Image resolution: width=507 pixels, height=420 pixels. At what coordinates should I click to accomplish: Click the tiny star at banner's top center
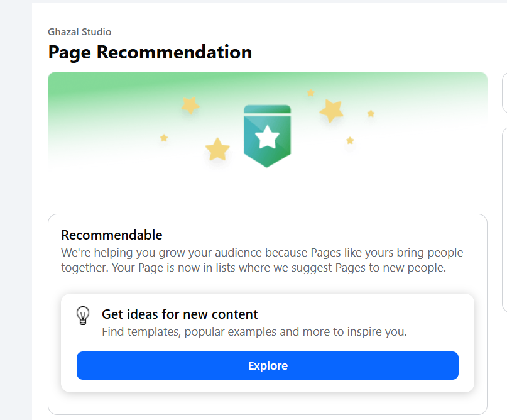click(310, 93)
